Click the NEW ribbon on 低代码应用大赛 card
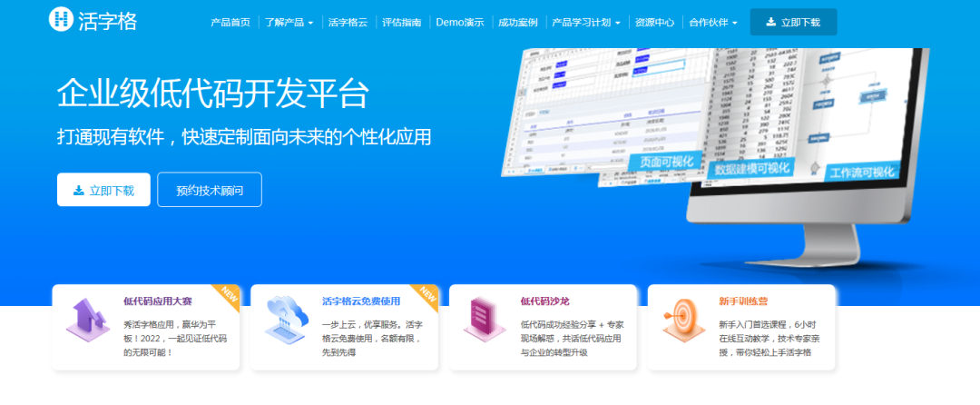The image size is (980, 405). click(226, 296)
